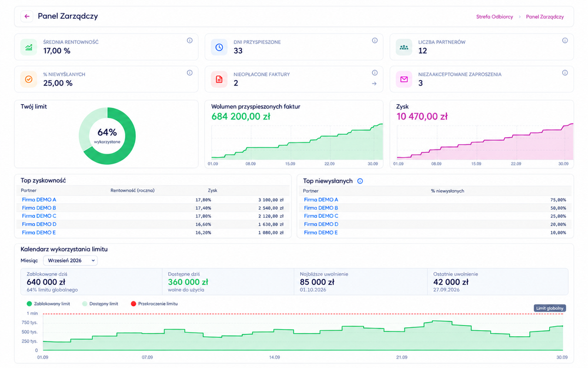The width and height of the screenshot is (588, 368).
Task: Open Firma DEMO A in Top zyskowność
Action: click(x=39, y=200)
